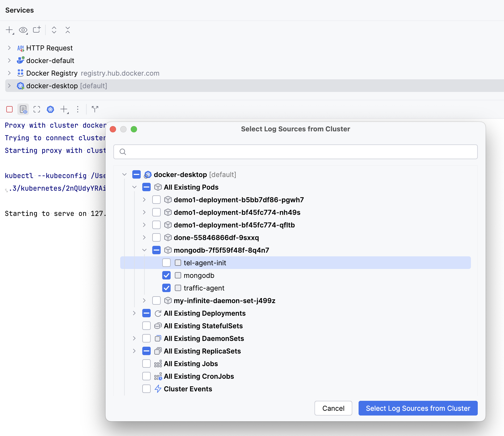This screenshot has width=504, height=436.
Task: Click Open in New Tab icon
Action: 37,30
